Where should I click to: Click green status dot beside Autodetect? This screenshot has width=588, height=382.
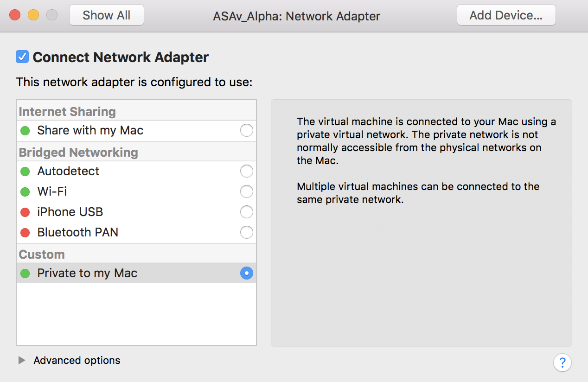pos(25,172)
